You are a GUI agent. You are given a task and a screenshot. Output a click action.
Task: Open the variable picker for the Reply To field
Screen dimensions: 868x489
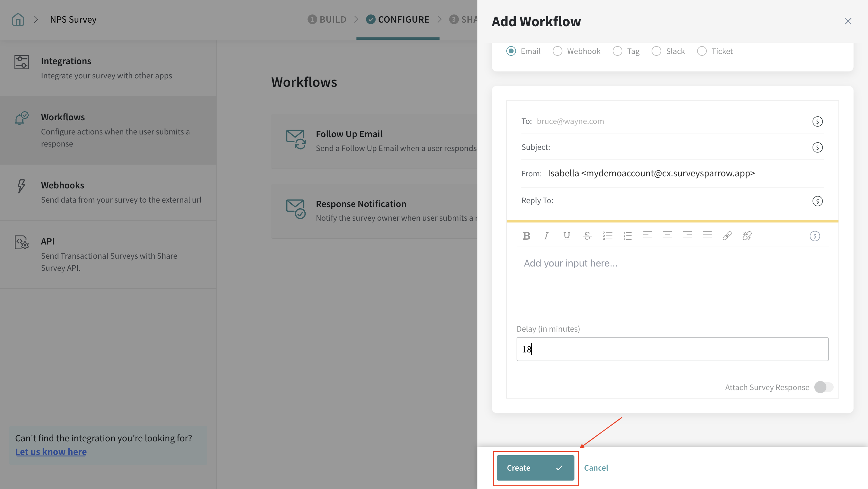[x=817, y=201]
